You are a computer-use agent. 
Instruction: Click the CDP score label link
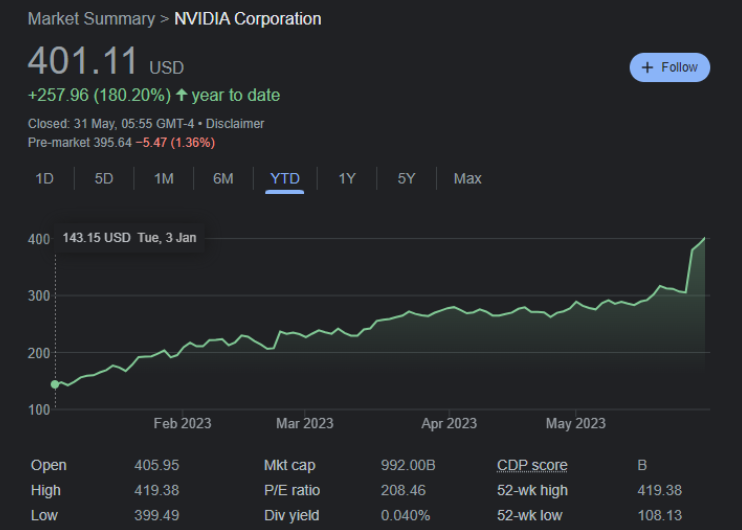coord(532,465)
